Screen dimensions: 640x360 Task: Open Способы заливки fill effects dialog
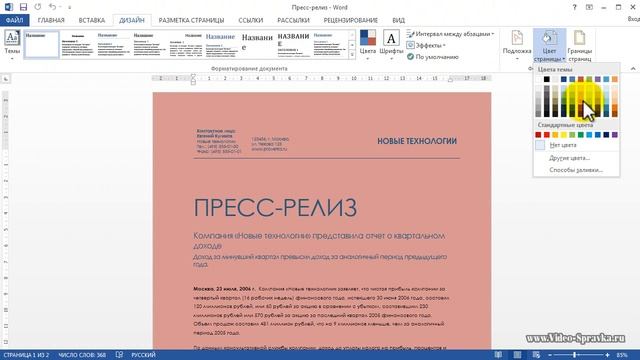coord(576,170)
